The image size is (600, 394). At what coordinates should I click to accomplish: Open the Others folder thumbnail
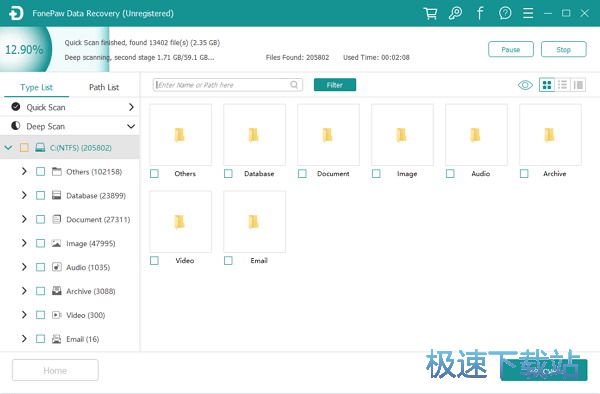click(180, 135)
